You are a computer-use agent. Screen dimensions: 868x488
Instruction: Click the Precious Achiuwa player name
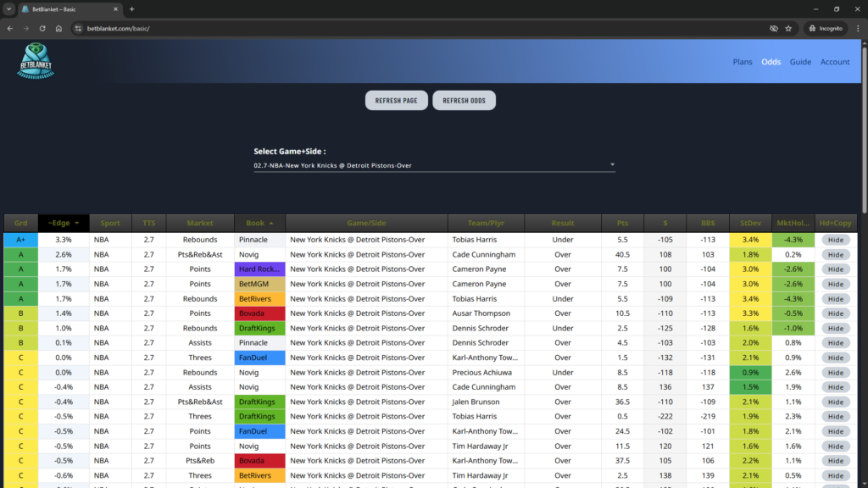481,373
